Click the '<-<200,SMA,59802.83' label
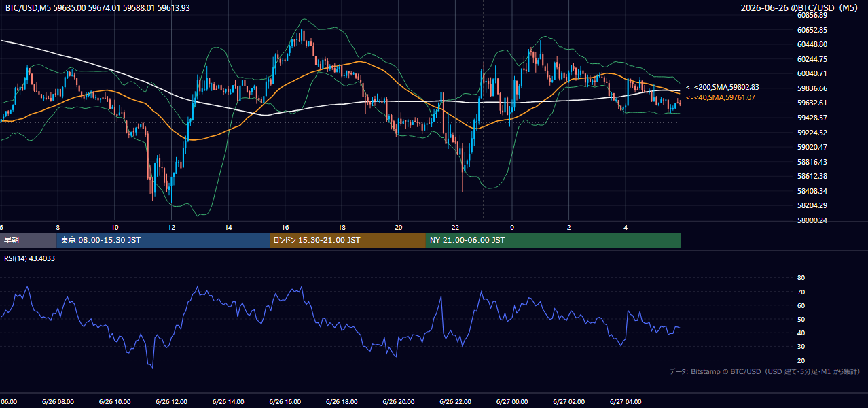This screenshot has width=868, height=408. [722, 87]
